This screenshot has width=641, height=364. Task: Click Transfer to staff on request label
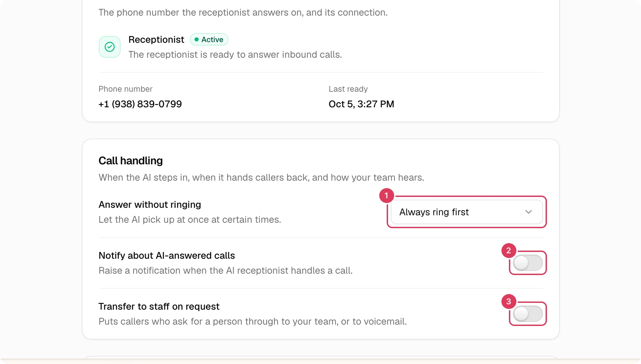tap(159, 306)
